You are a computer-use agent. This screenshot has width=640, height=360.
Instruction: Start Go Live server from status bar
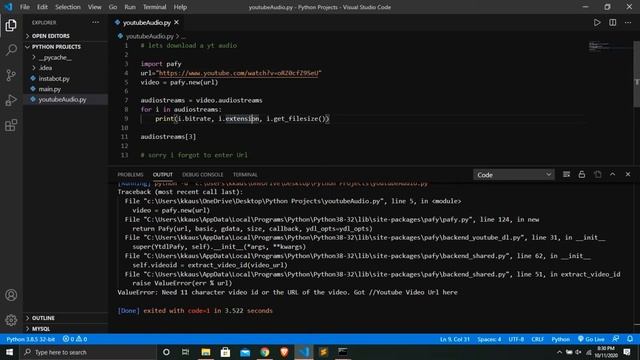pos(591,339)
